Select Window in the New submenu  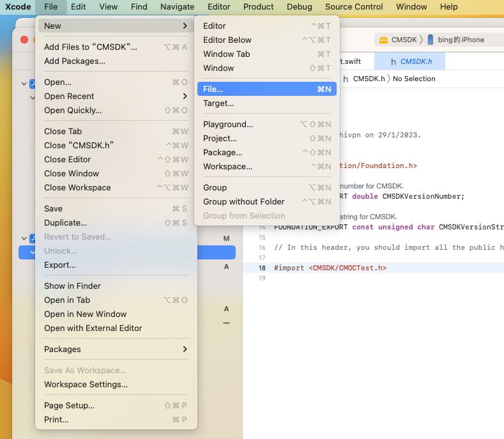pyautogui.click(x=267, y=68)
